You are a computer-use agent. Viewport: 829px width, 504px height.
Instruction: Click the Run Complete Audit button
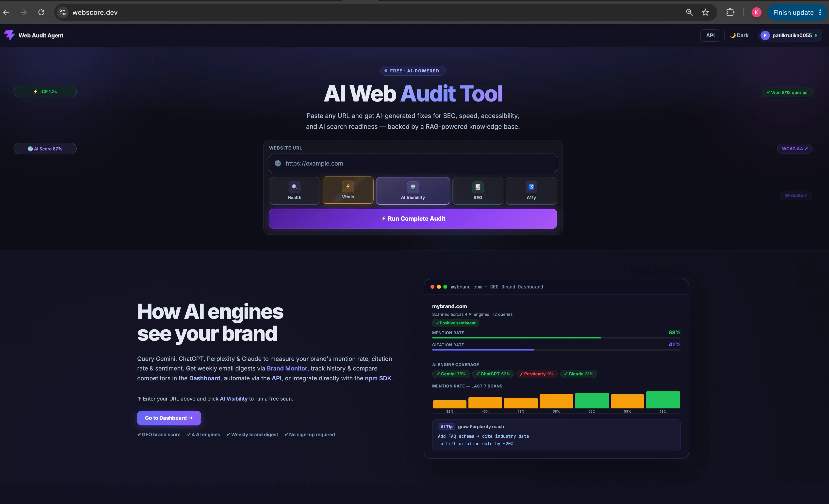coord(413,219)
